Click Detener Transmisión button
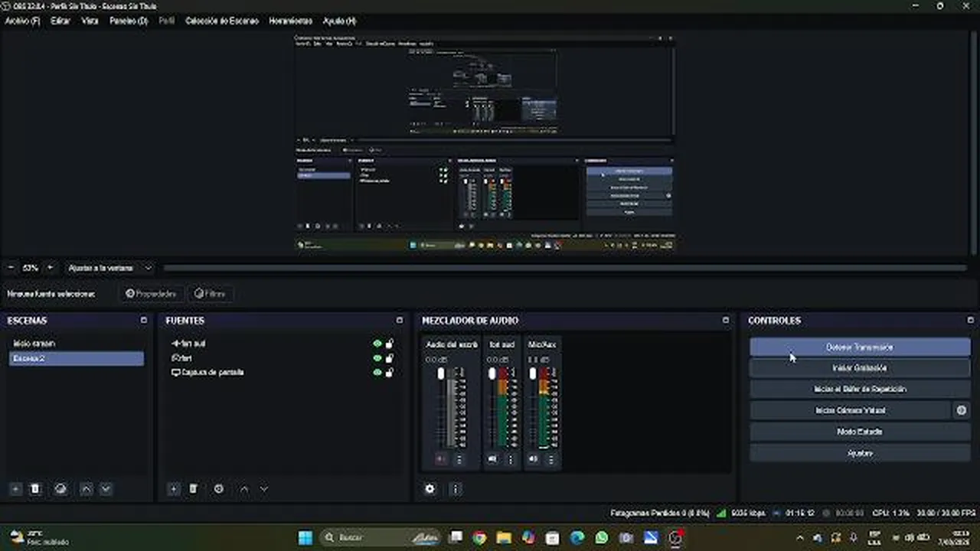Image resolution: width=980 pixels, height=551 pixels. (860, 347)
